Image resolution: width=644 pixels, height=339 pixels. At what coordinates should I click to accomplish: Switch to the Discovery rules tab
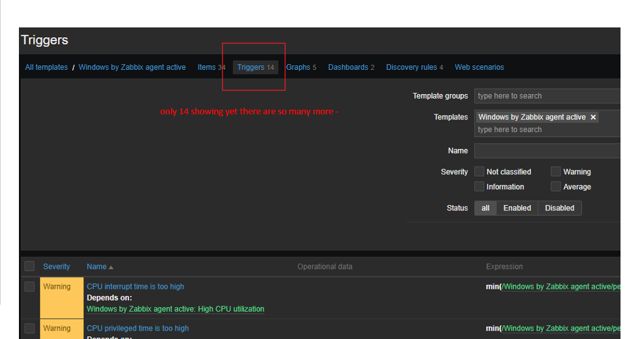coord(414,67)
